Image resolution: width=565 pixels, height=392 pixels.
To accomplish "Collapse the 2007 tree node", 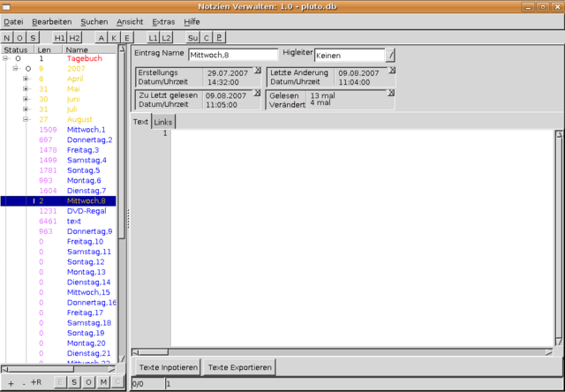I will (15, 68).
